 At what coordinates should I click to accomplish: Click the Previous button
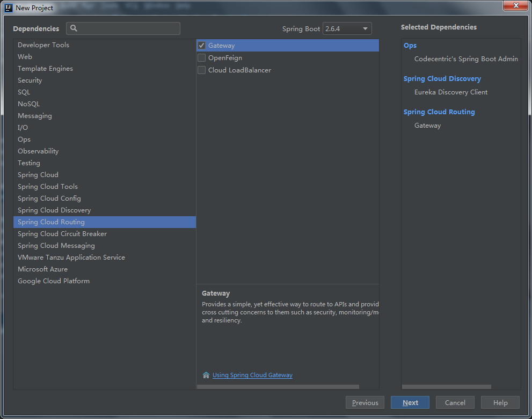365,402
